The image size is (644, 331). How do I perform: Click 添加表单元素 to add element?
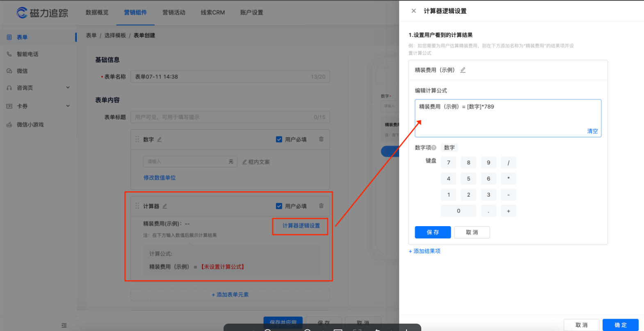pos(230,295)
